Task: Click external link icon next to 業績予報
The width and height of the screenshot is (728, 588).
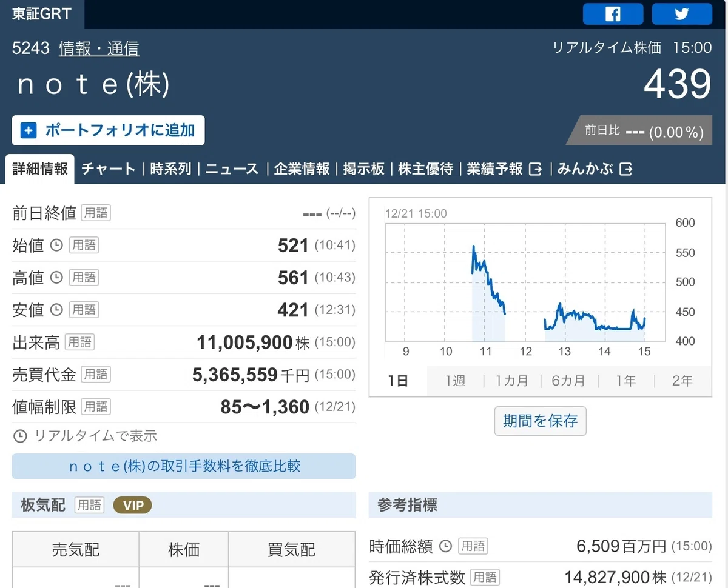Action: [535, 169]
